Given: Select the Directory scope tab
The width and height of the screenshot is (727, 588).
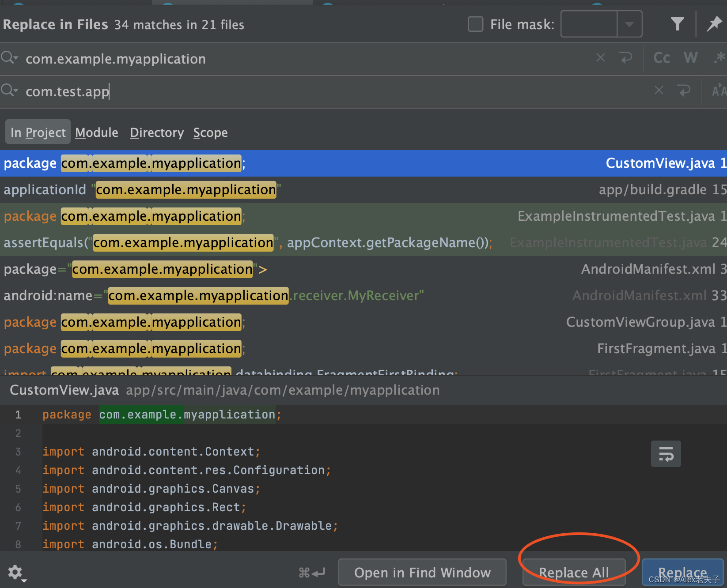Looking at the screenshot, I should pos(157,132).
